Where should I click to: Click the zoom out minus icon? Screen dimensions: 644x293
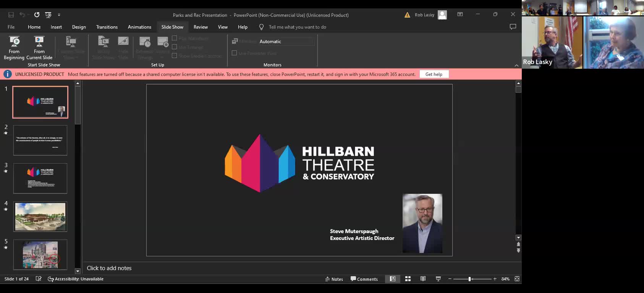click(x=450, y=279)
